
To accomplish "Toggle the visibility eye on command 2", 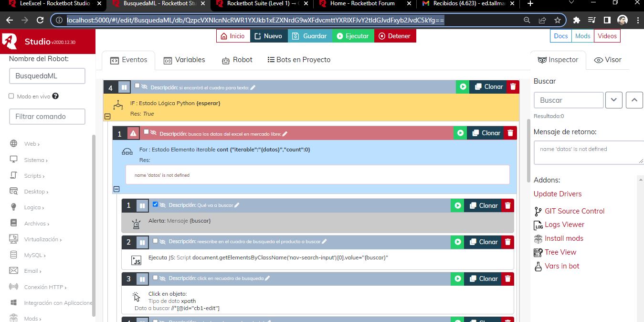I will (x=162, y=242).
